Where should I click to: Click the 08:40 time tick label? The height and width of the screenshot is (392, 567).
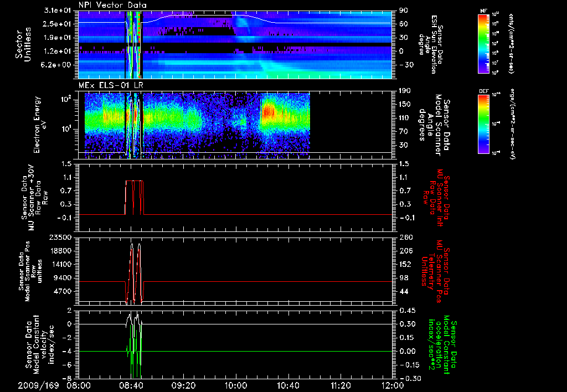[131, 385]
